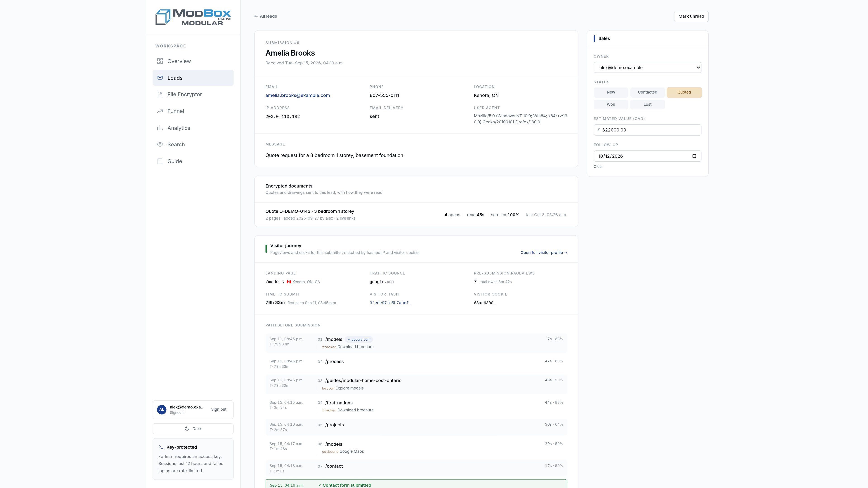The width and height of the screenshot is (868, 488).
Task: Open the Guide page
Action: (193, 161)
